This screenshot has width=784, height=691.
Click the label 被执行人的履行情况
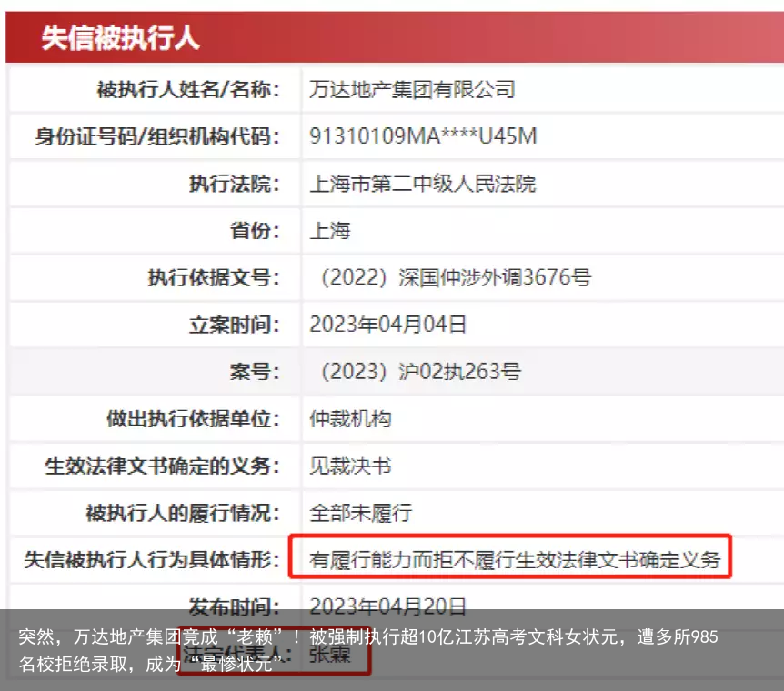click(x=183, y=513)
